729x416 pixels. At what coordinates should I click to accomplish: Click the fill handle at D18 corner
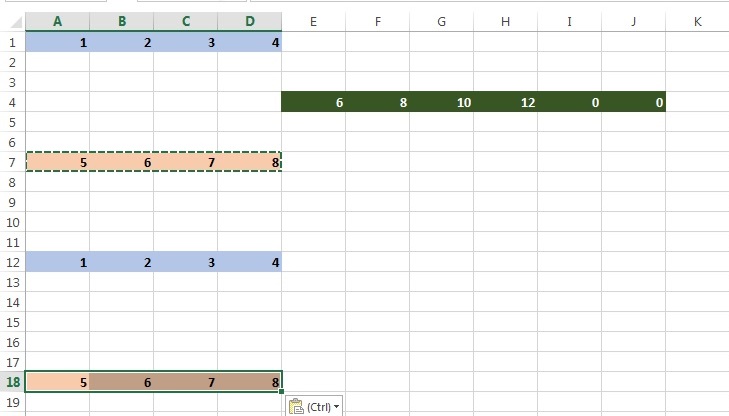[x=282, y=391]
